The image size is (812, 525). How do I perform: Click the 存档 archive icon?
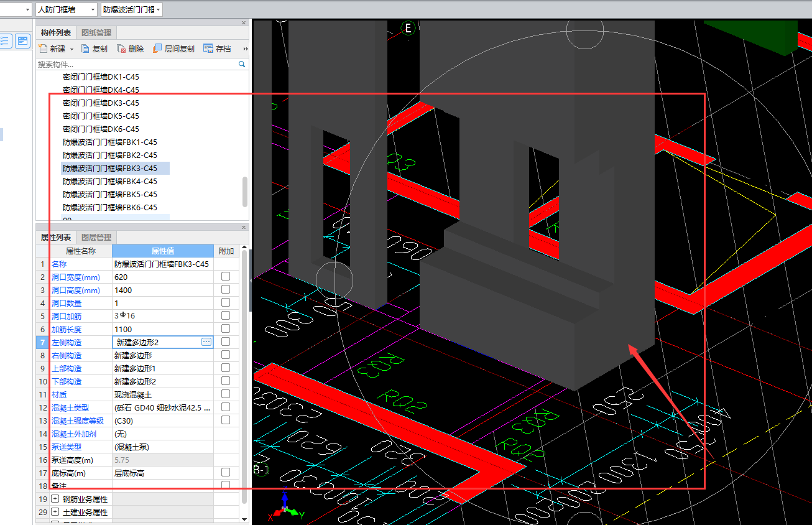(208, 49)
